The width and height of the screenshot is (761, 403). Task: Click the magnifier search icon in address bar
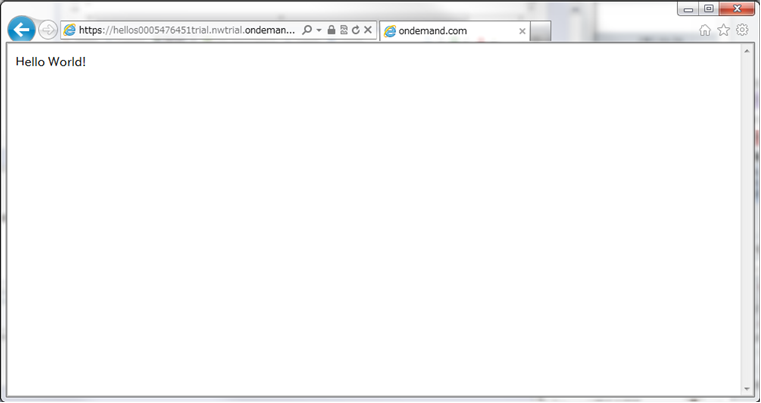(x=307, y=30)
